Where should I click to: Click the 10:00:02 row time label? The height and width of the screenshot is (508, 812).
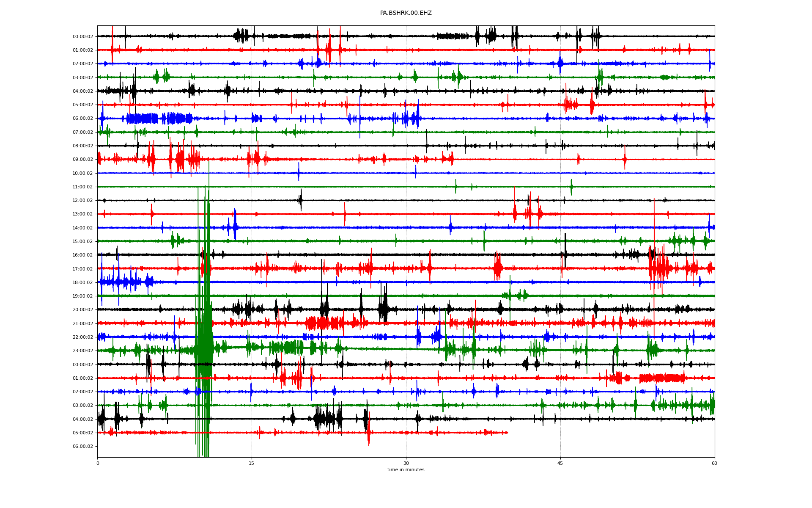click(82, 174)
